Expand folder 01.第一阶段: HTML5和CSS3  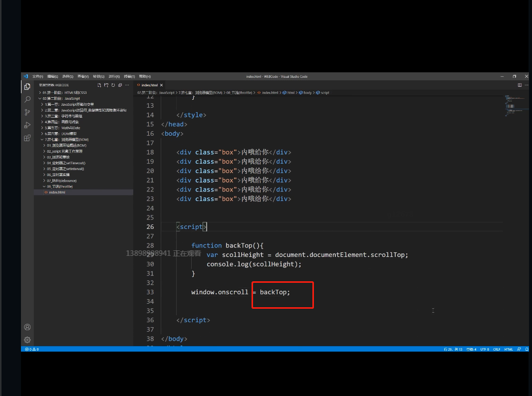83,93
